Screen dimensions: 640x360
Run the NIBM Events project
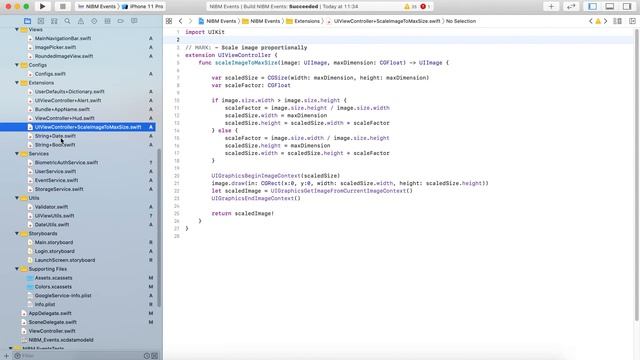pos(42,6)
